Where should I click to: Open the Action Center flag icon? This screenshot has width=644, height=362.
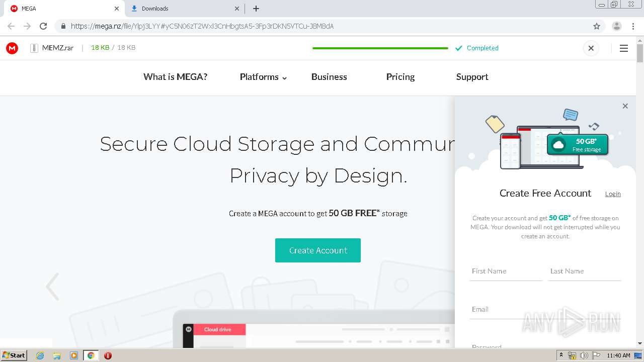point(596,355)
